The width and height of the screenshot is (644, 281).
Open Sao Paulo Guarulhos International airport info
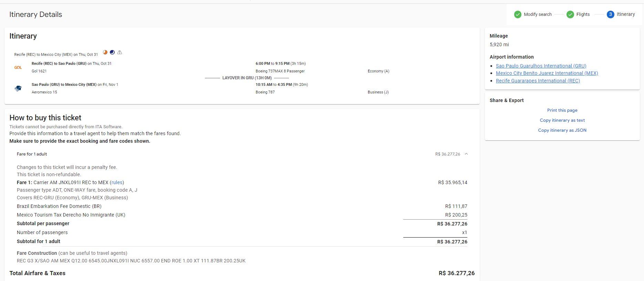(x=541, y=66)
